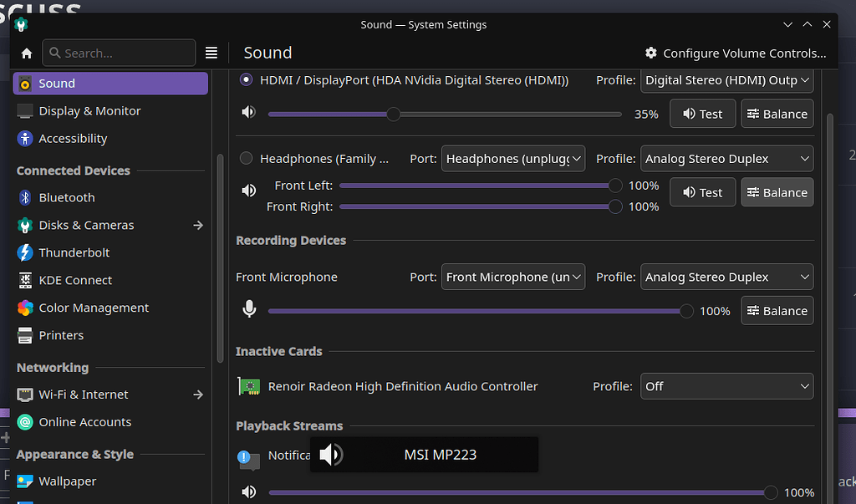The image size is (856, 504).
Task: Mute the Front Microphone with its mic icon
Action: tap(249, 308)
